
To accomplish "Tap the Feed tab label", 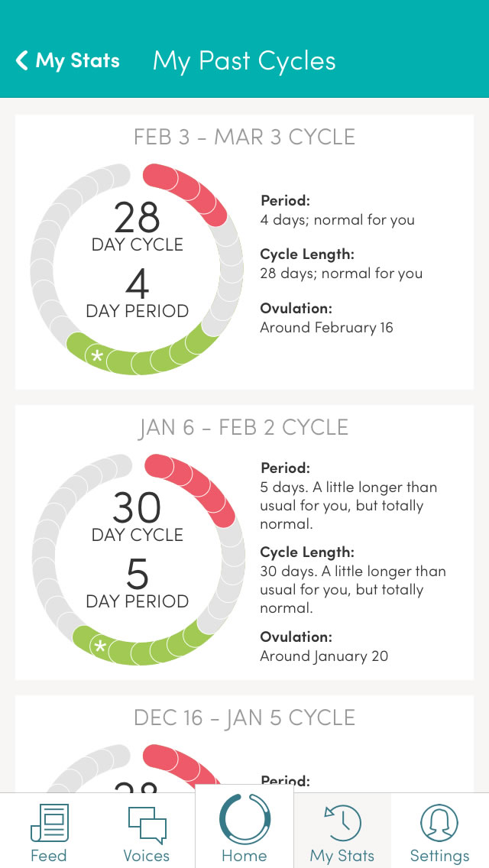I will point(49,855).
